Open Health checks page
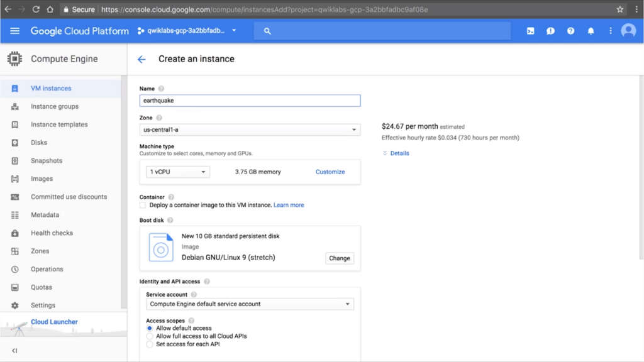The height and width of the screenshot is (362, 644). 52,233
